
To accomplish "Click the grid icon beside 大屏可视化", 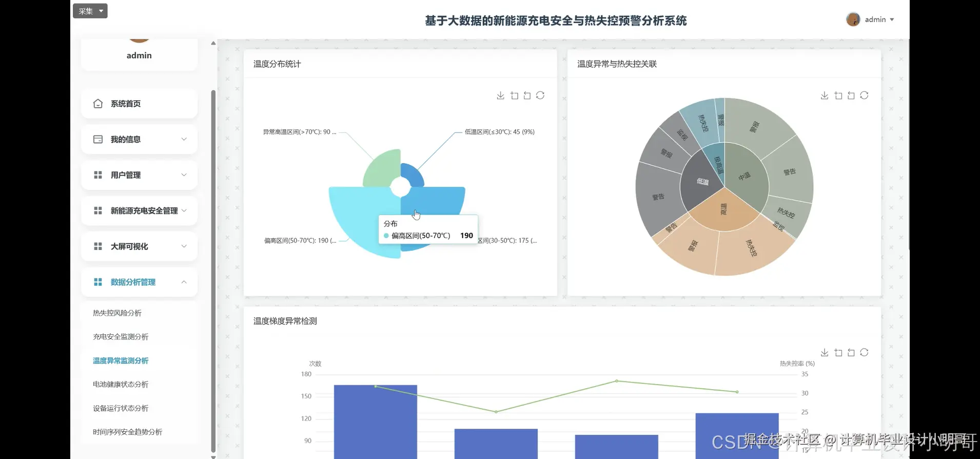I will [98, 246].
